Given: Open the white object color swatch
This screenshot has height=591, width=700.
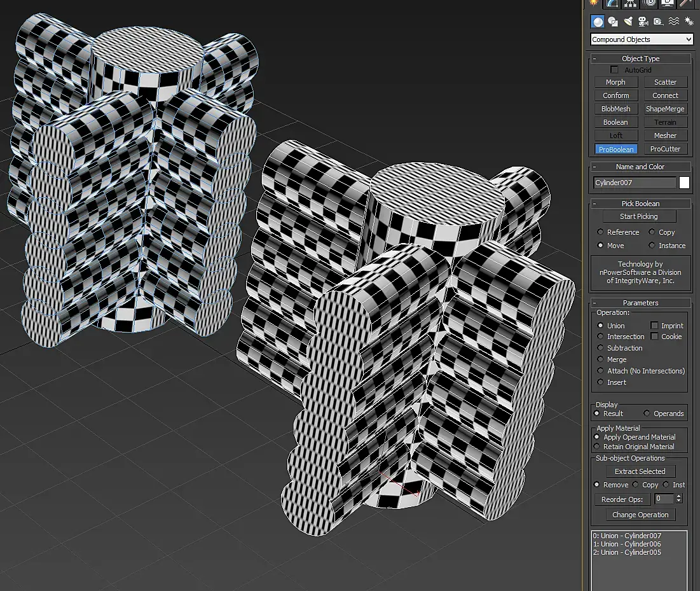Looking at the screenshot, I should 684,182.
